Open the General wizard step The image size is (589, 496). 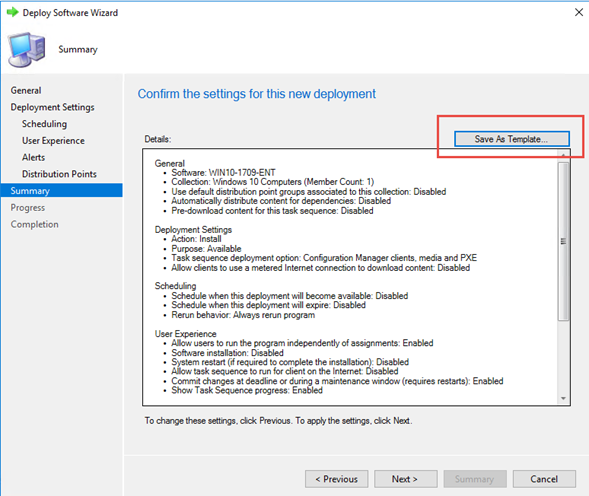(x=26, y=91)
